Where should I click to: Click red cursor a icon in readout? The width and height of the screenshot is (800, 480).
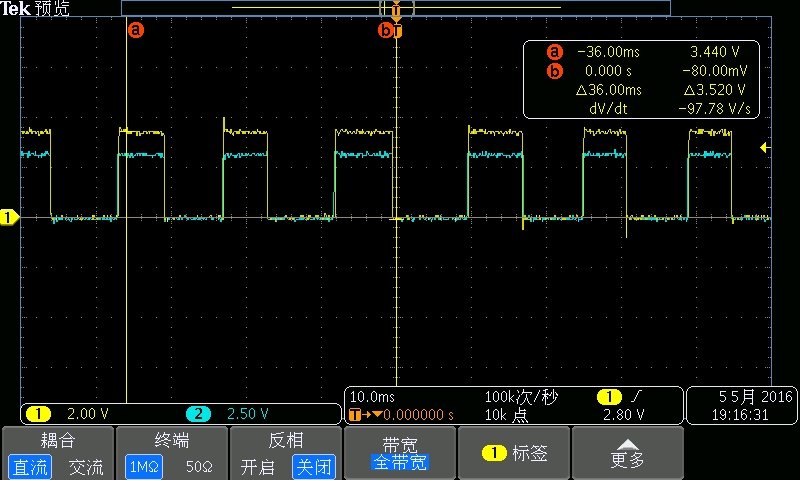point(555,52)
